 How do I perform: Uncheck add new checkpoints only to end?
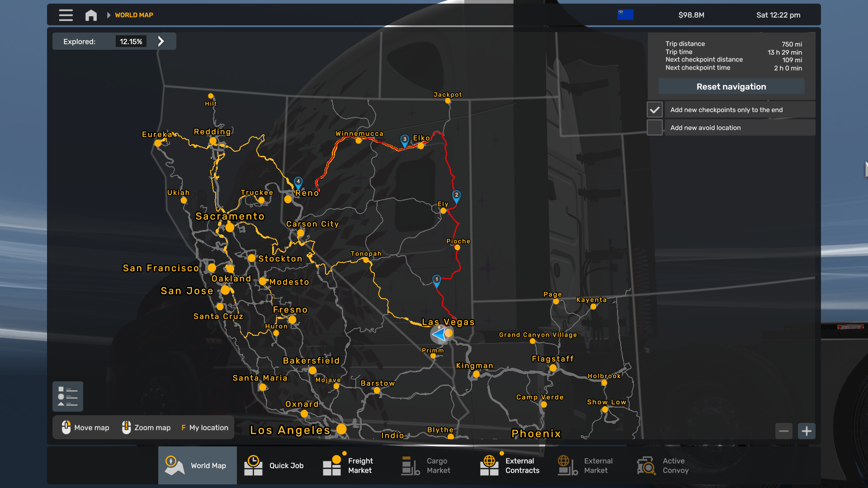(x=655, y=110)
